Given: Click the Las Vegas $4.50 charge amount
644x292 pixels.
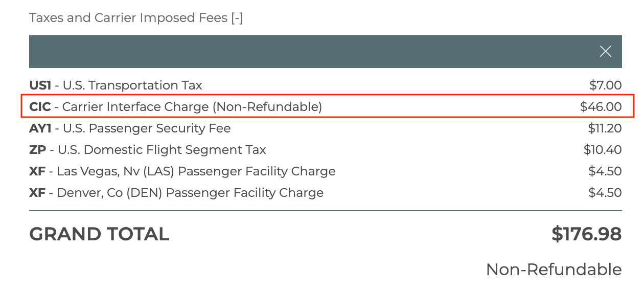Looking at the screenshot, I should pos(605,171).
